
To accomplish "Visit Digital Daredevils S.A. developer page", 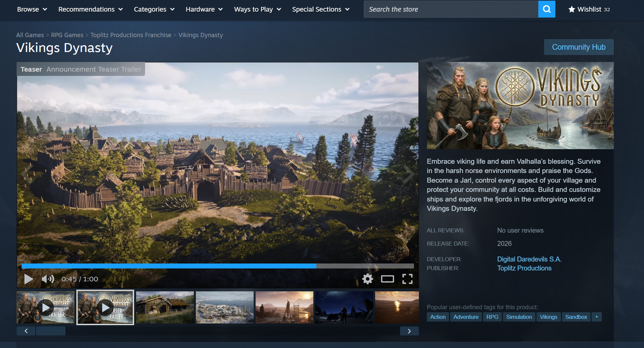I will (x=529, y=259).
